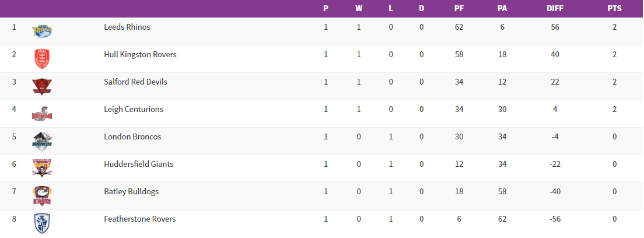This screenshot has width=644, height=238.
Task: Click the DIFF column header
Action: click(555, 9)
